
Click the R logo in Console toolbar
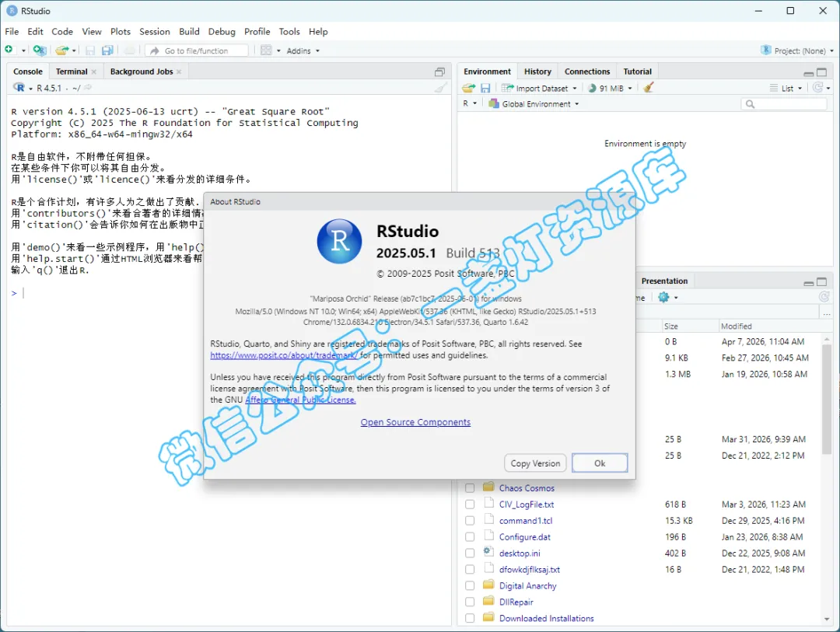19,87
